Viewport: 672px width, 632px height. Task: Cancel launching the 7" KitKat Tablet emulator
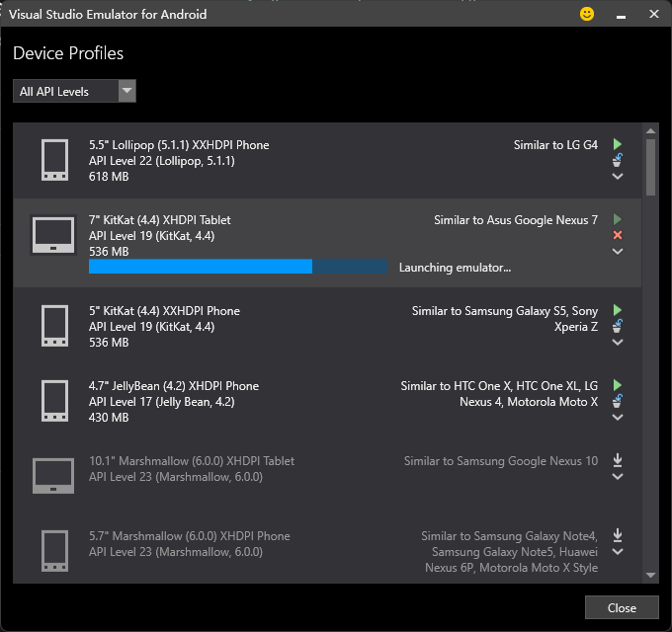point(617,235)
